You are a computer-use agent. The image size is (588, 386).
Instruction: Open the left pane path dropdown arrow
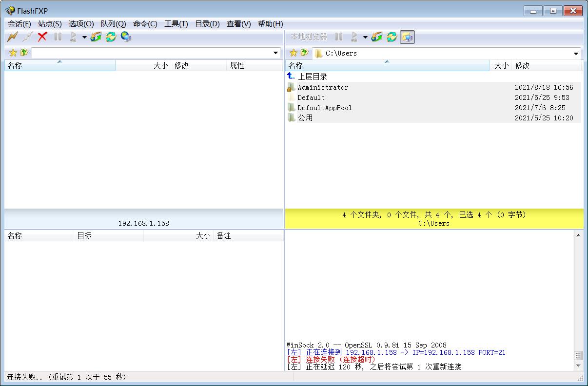coord(276,53)
